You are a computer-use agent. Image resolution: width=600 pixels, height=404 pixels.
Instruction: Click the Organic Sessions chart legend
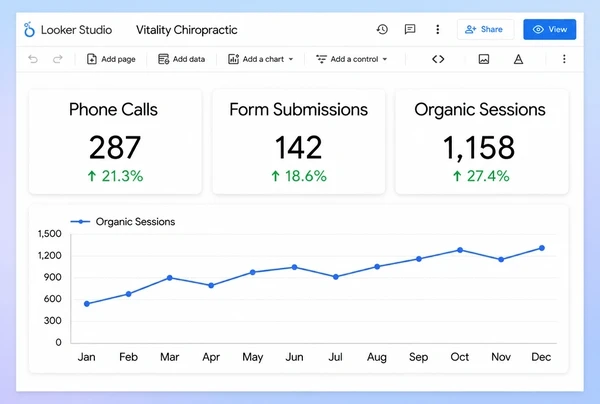[123, 222]
